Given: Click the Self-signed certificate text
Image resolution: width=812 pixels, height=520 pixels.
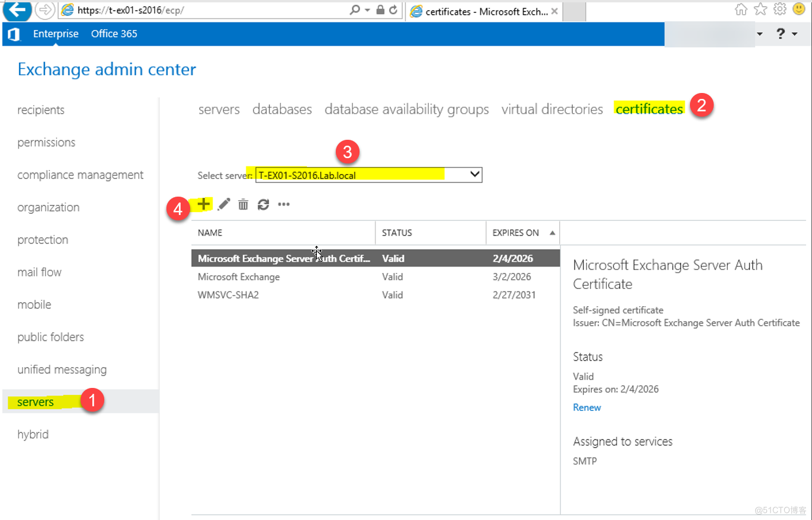Looking at the screenshot, I should [618, 310].
